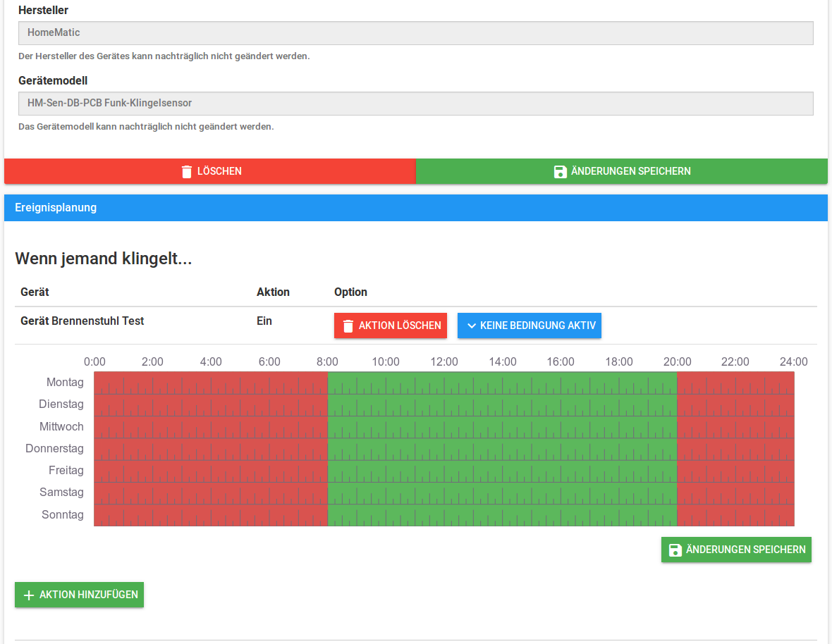Click the Gerätemodell field with HM-Sen-DB-PCB

pos(415,103)
